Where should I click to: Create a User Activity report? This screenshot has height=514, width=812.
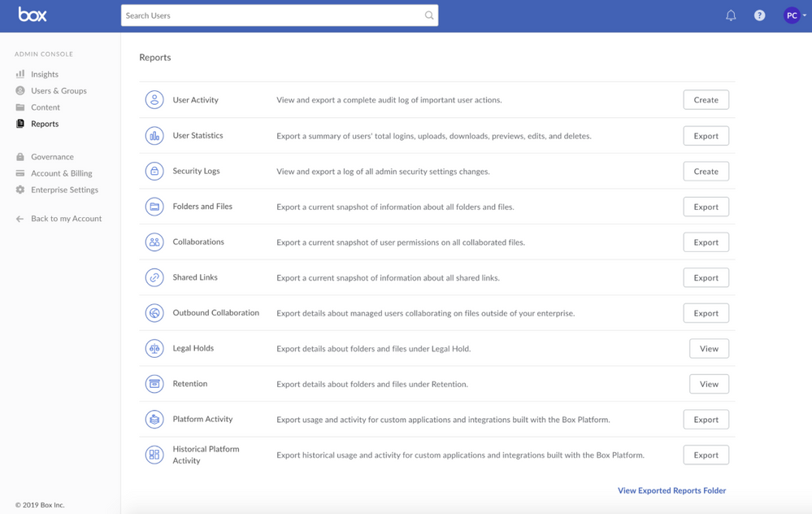[x=706, y=100]
